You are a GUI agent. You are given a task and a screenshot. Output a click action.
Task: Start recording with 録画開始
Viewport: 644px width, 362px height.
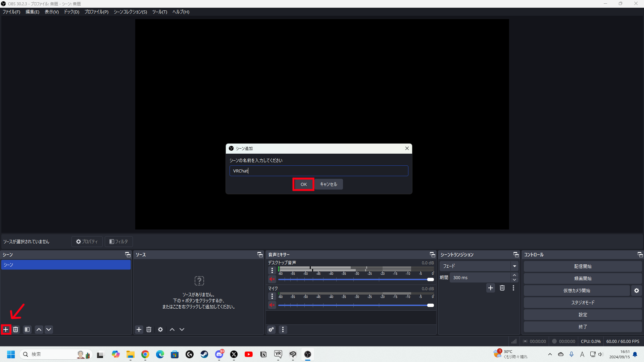[583, 278]
